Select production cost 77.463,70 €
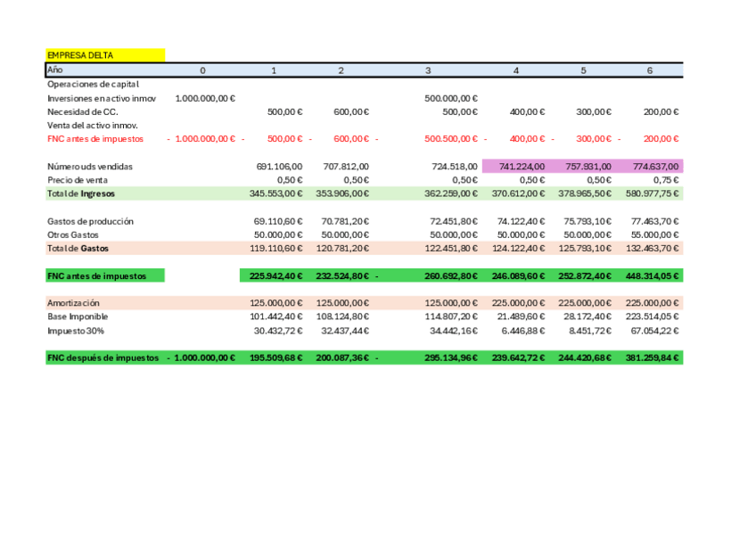 (x=654, y=222)
